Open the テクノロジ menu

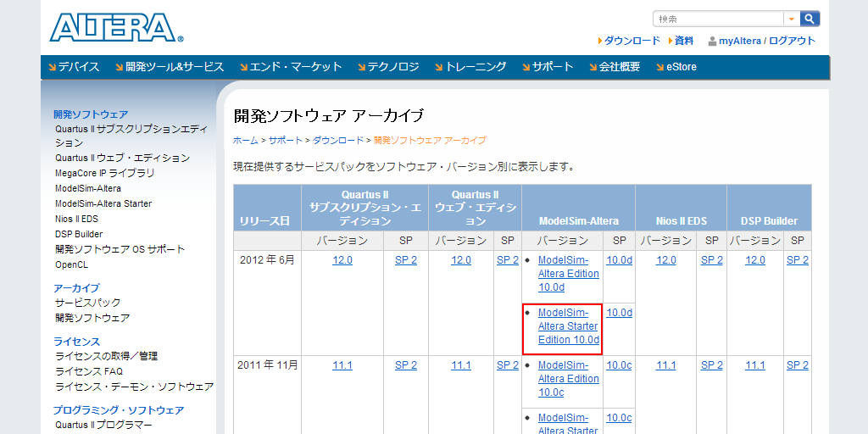click(x=388, y=67)
